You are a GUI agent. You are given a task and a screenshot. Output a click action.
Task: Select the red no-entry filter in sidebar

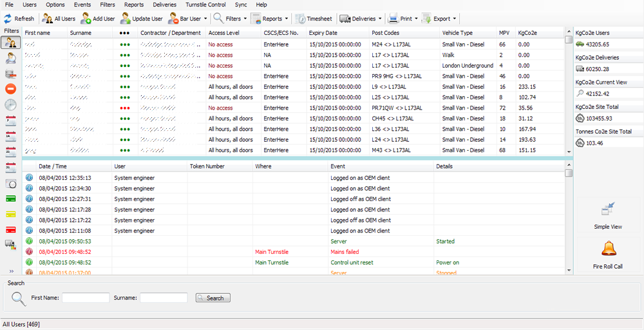click(11, 89)
